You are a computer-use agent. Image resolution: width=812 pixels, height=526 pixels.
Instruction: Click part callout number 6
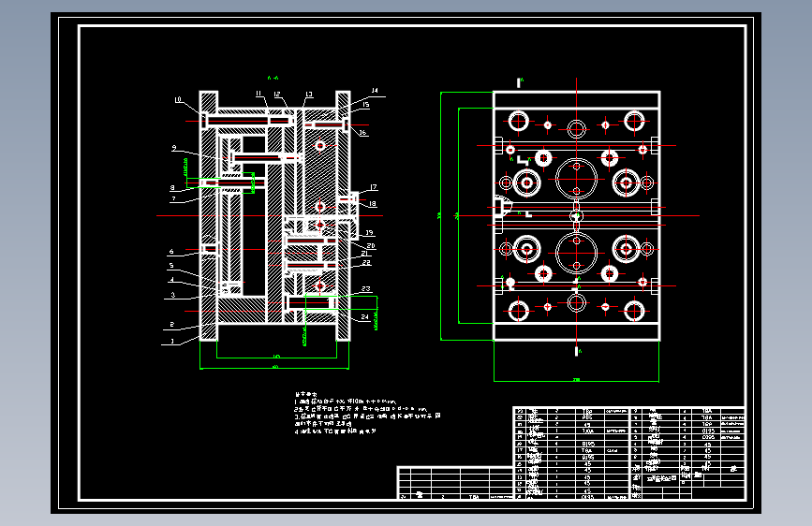click(x=171, y=252)
